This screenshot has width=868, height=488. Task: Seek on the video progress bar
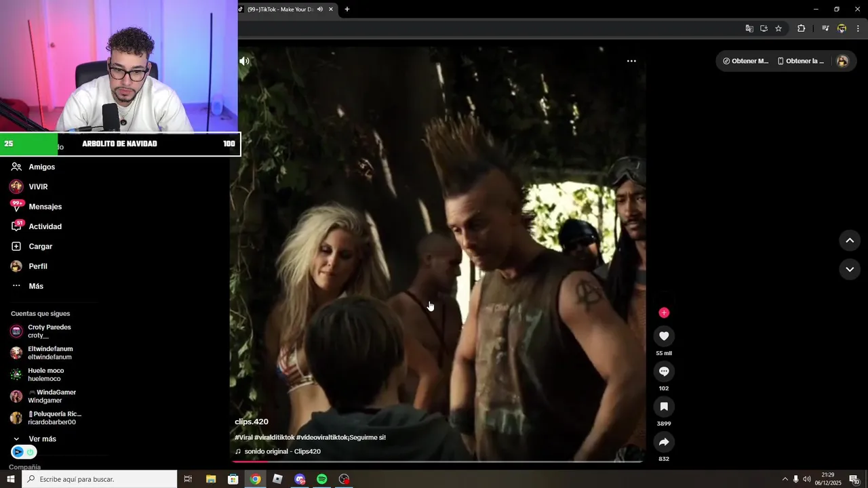coord(437,462)
